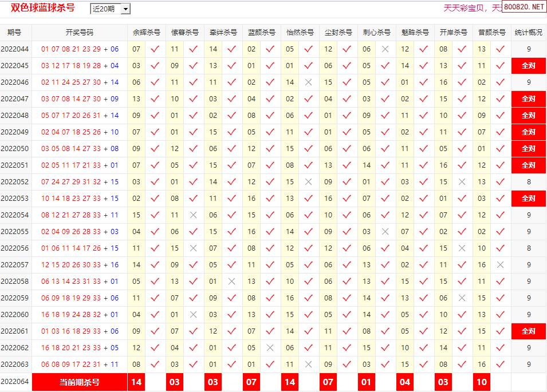Screen dimensions: 547x392
Task: Select the 刺心杀号 column header
Action: coord(377,33)
